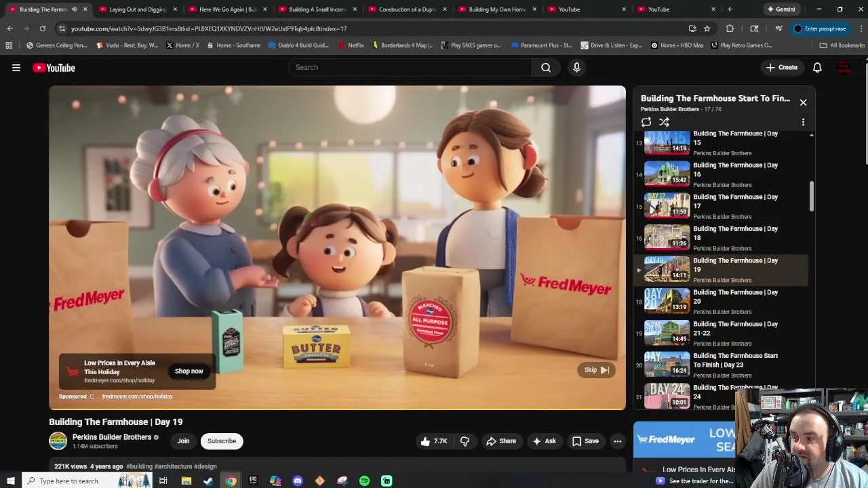Open the All Bookmarks folder
868x488 pixels.
(x=842, y=45)
